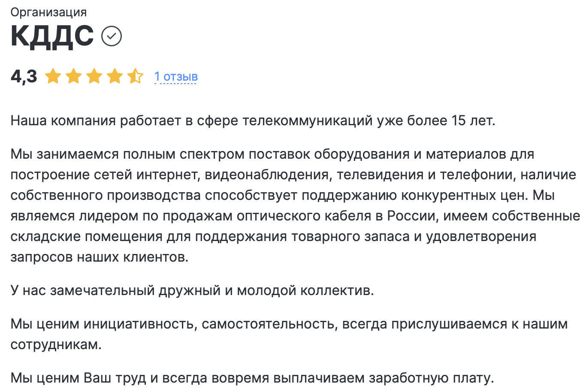Image resolution: width=586 pixels, height=392 pixels.
Task: Click the sentence about paying заработную плату on time
Action: 252,378
